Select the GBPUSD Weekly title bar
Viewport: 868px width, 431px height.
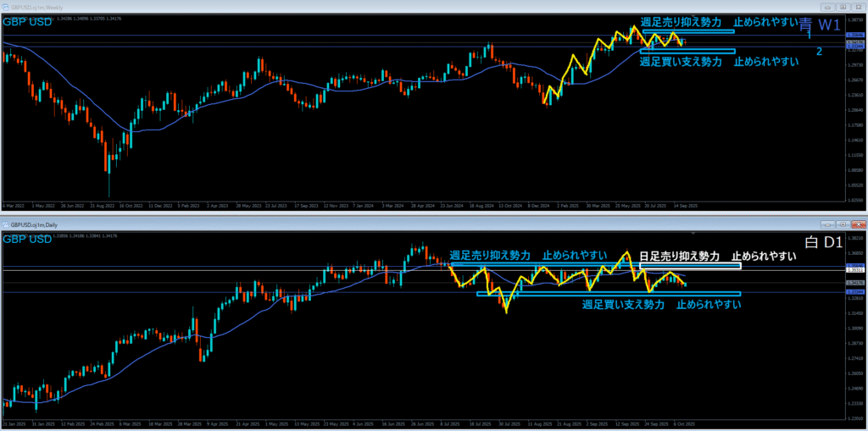pos(339,7)
